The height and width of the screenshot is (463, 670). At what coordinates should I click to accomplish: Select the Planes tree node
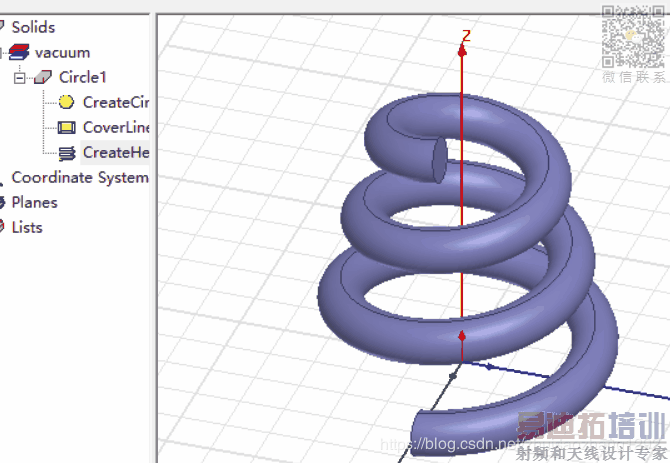pos(34,202)
